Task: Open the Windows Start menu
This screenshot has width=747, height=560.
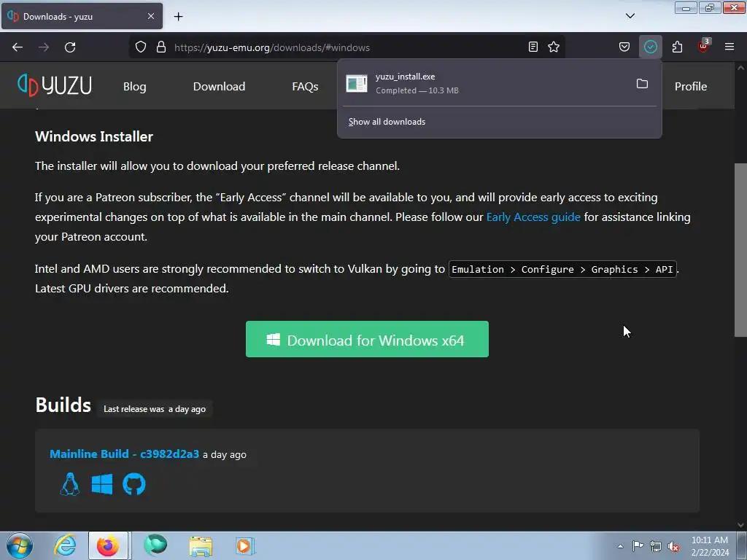Action: click(x=20, y=545)
